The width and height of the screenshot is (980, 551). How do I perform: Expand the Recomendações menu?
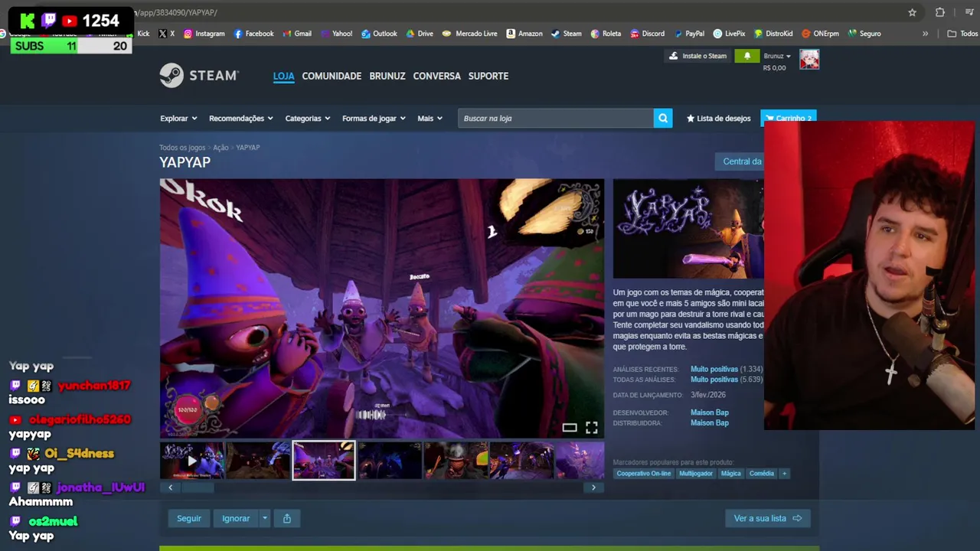[241, 118]
